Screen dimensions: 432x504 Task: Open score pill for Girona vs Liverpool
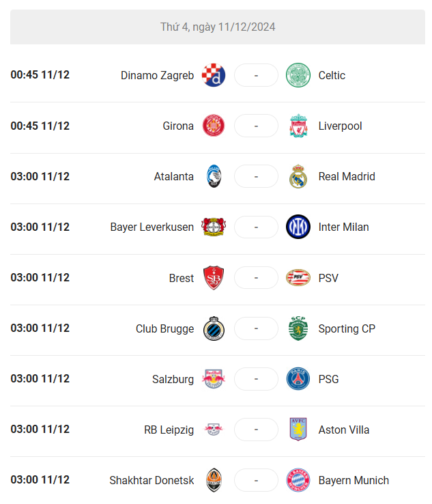[x=256, y=126]
